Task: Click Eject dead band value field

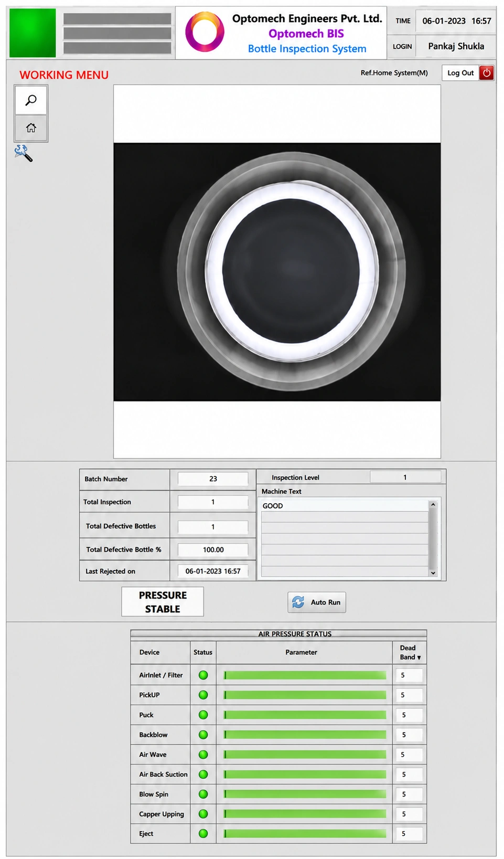Action: coord(409,833)
